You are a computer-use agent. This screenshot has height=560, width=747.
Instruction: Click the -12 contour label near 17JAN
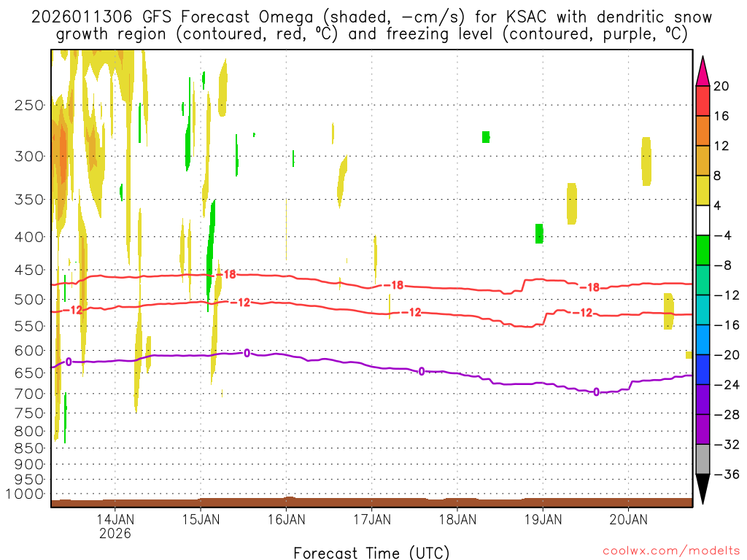[411, 312]
